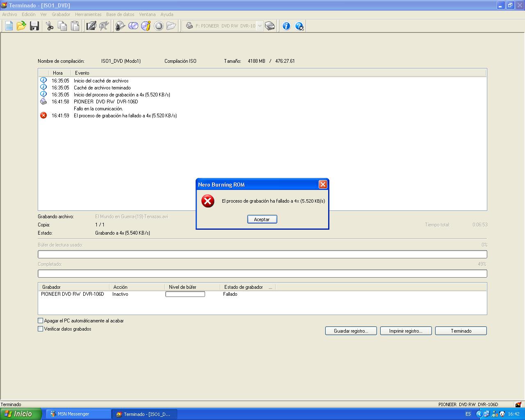Click the ES language indicator
Image resolution: width=525 pixels, height=420 pixels.
pyautogui.click(x=468, y=414)
